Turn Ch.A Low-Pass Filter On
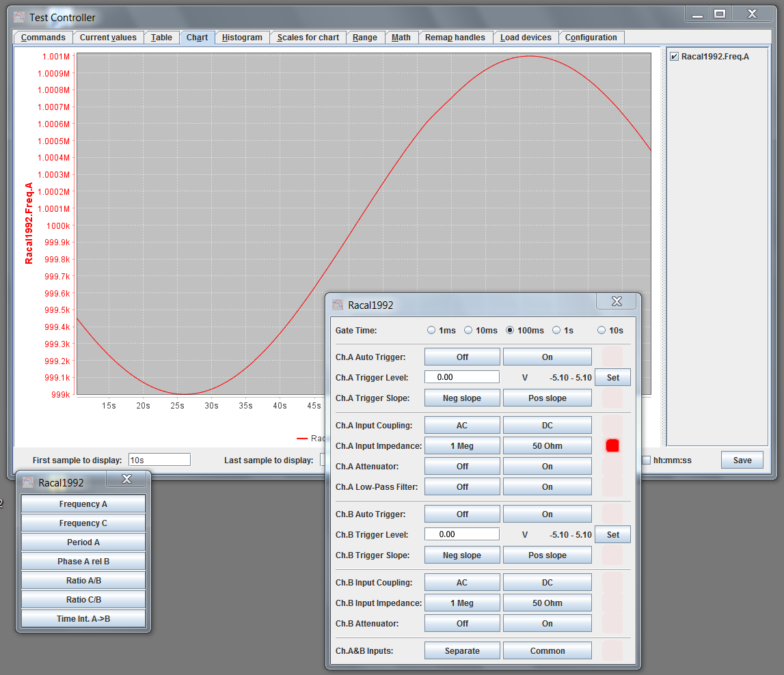 [x=547, y=486]
